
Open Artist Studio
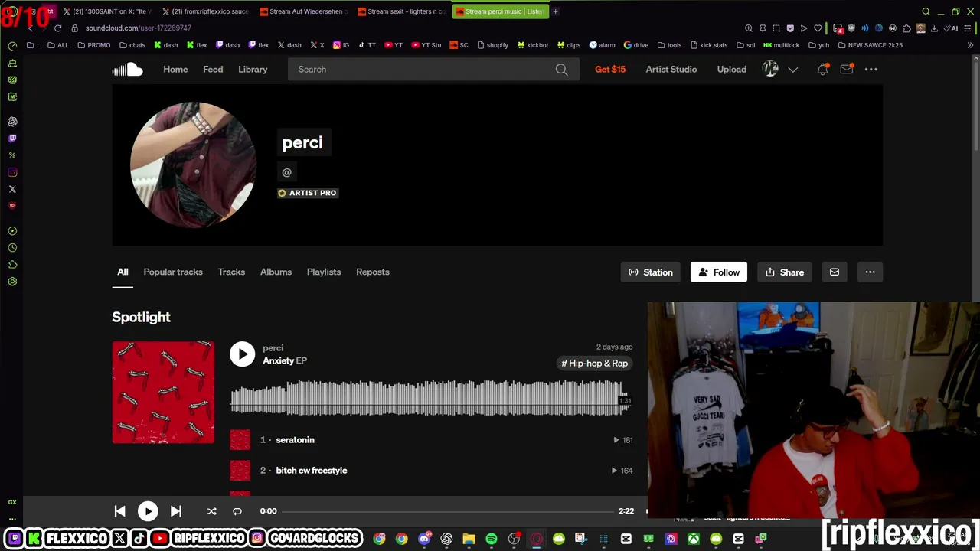coord(671,70)
